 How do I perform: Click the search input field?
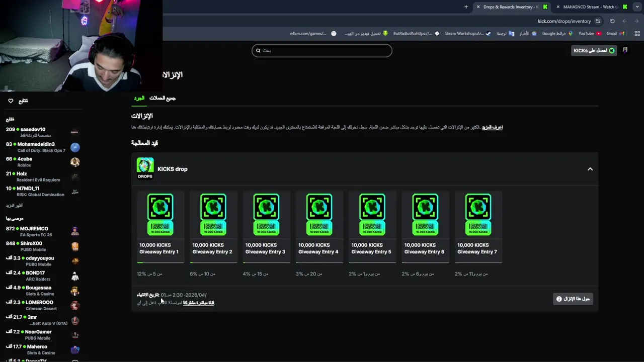click(321, 50)
